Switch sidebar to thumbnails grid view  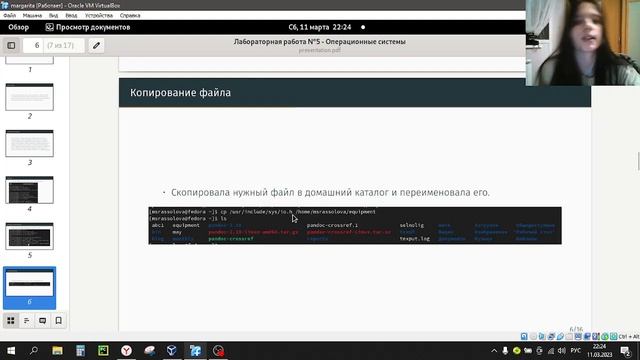pos(11,320)
